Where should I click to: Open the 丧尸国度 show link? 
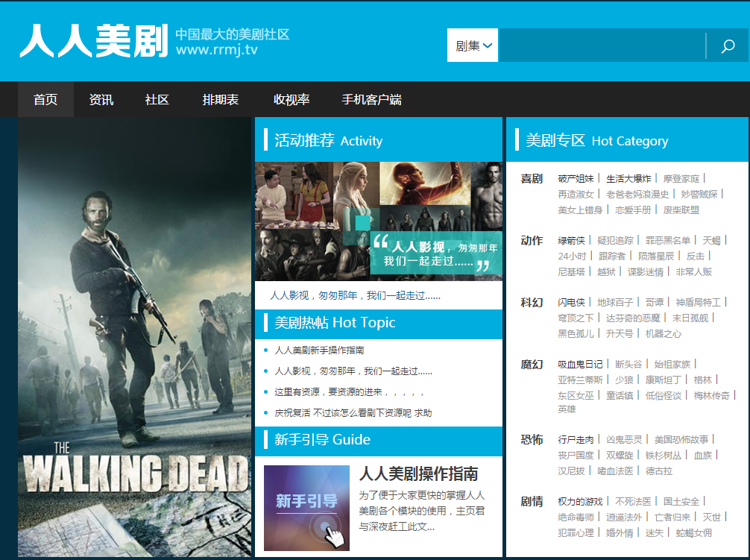(x=576, y=456)
